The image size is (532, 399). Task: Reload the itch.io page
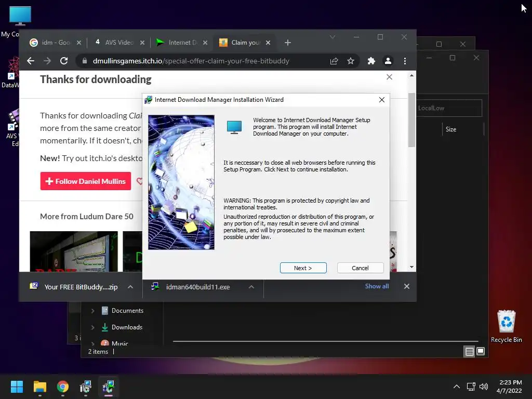[x=64, y=61]
